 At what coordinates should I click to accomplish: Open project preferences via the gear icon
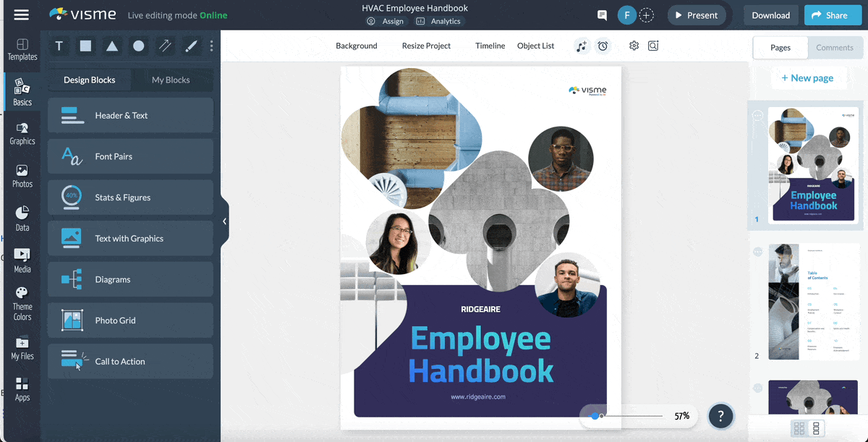[634, 46]
